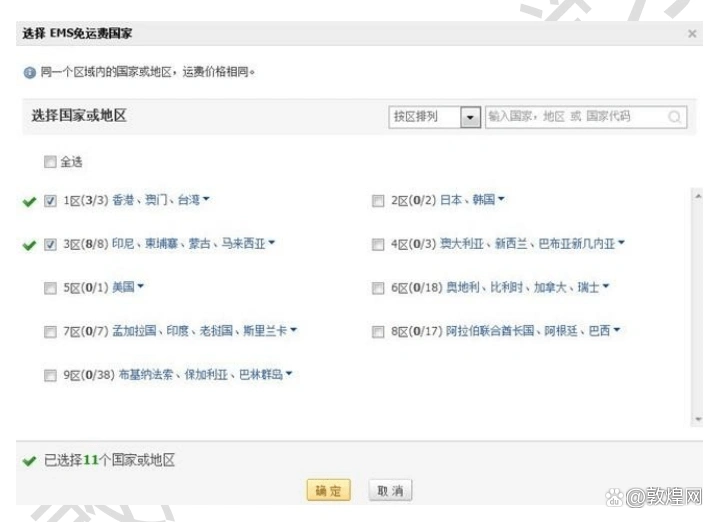Expand the 2区 日本、韩国 country list
The image size is (716, 522).
click(501, 199)
